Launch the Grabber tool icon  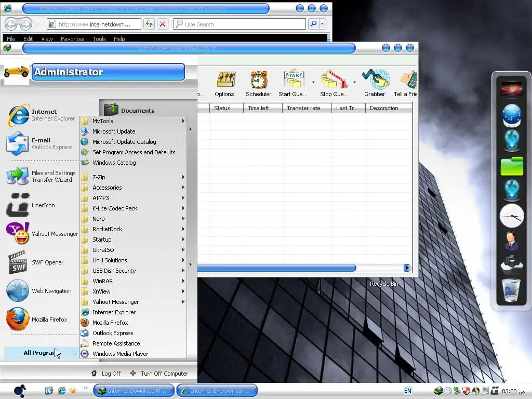click(x=375, y=79)
